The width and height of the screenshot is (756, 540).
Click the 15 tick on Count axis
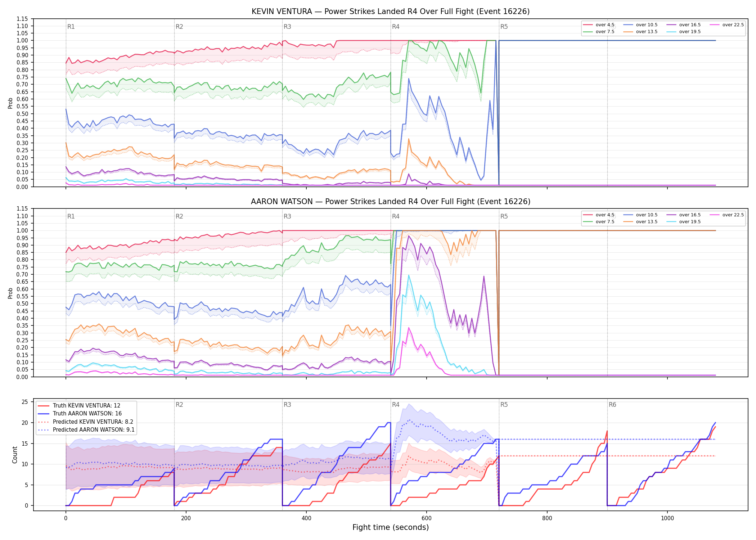(x=25, y=444)
